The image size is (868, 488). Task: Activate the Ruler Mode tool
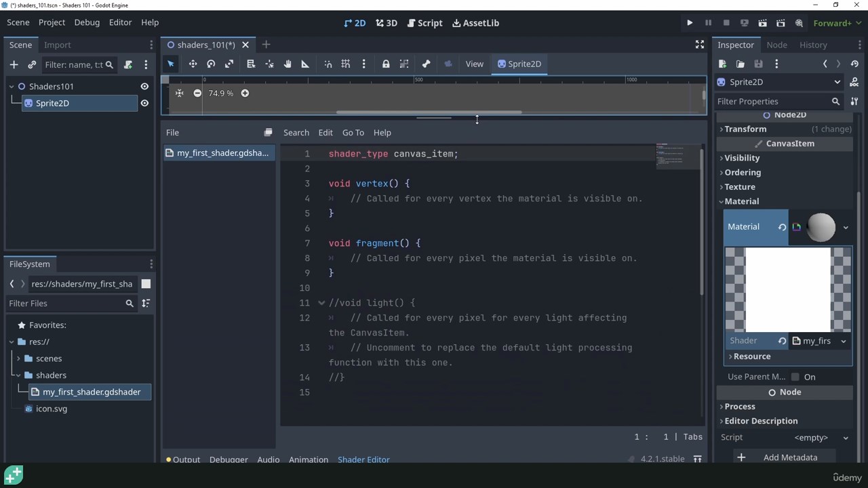305,64
